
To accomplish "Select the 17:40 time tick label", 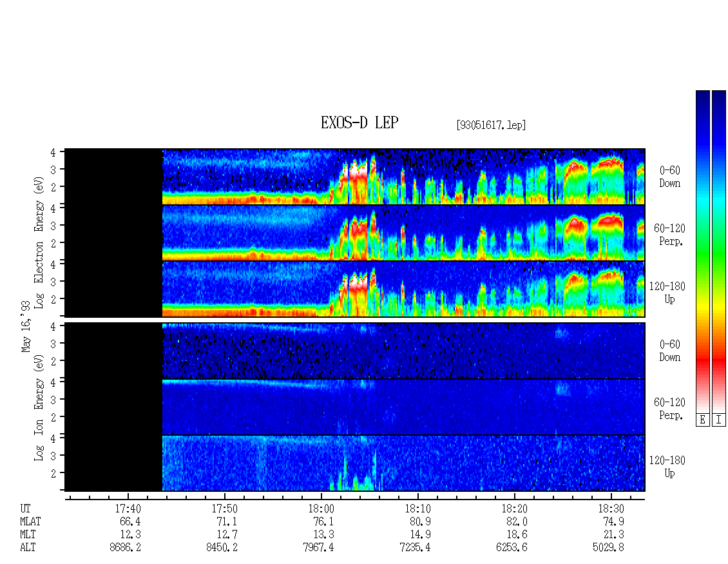I will click(128, 509).
